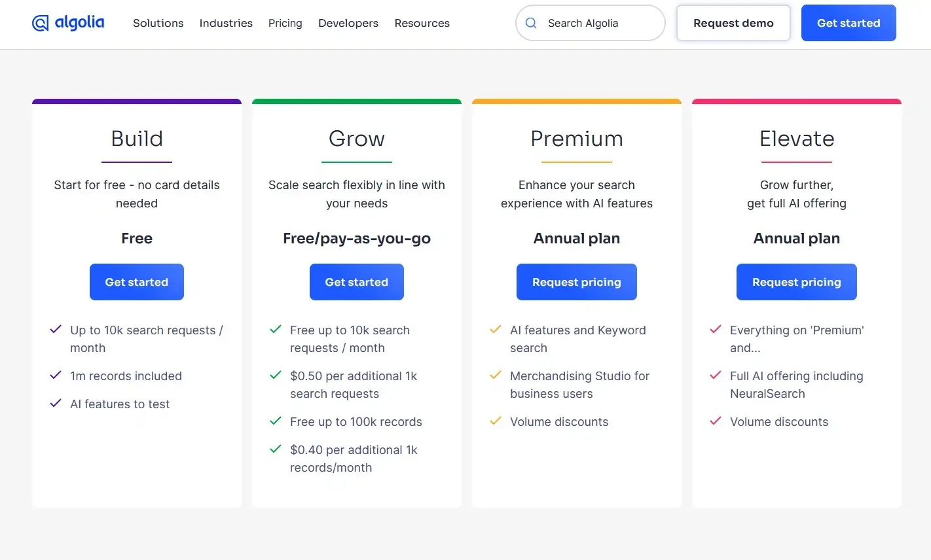
Task: Click checkmark beside 'AI features to test'
Action: (x=56, y=403)
